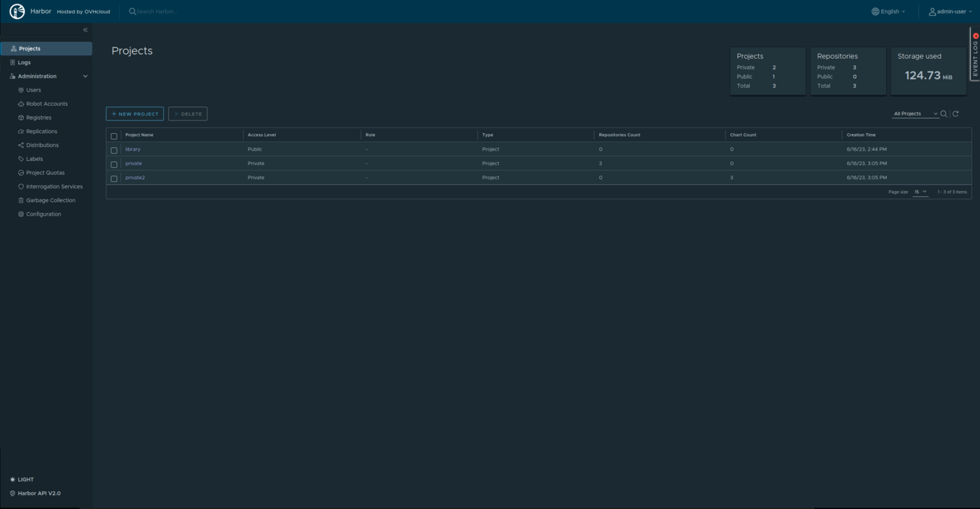Collapse the sidebar with double-chevron icon
The image size is (980, 509).
point(85,30)
